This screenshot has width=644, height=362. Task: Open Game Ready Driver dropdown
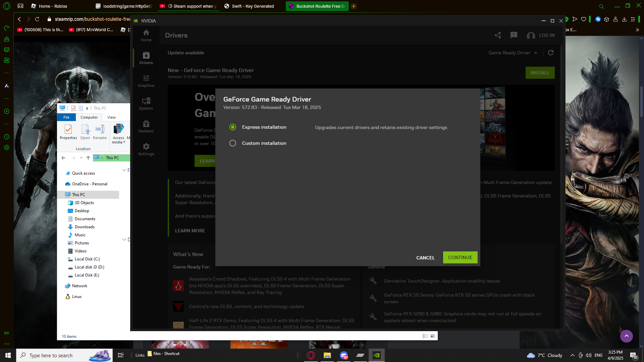[513, 53]
